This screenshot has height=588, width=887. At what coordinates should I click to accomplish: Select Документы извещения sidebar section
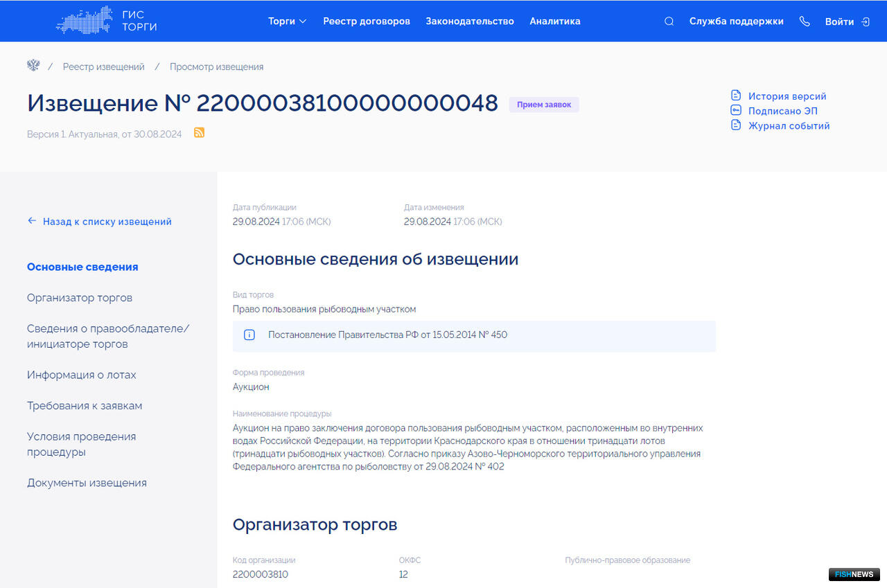(x=87, y=483)
